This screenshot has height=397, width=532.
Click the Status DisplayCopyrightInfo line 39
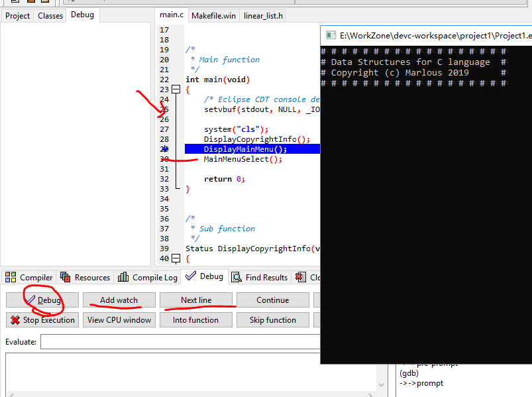[x=252, y=249]
